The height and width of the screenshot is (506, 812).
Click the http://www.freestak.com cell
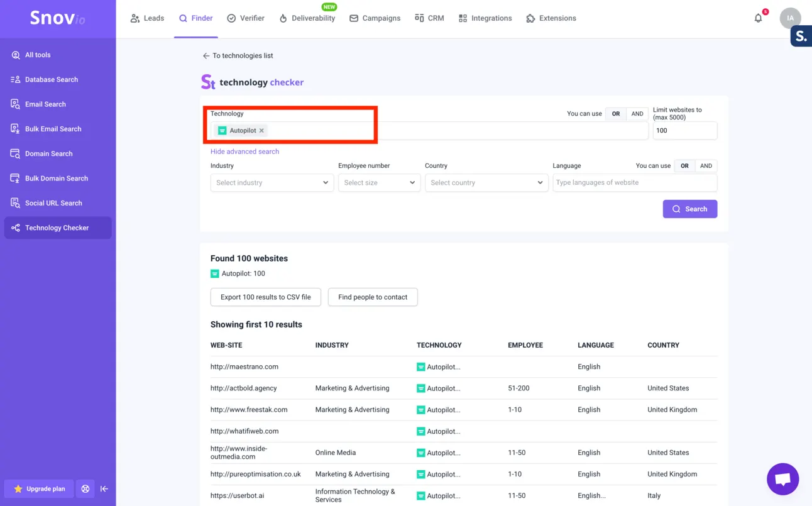(x=249, y=410)
